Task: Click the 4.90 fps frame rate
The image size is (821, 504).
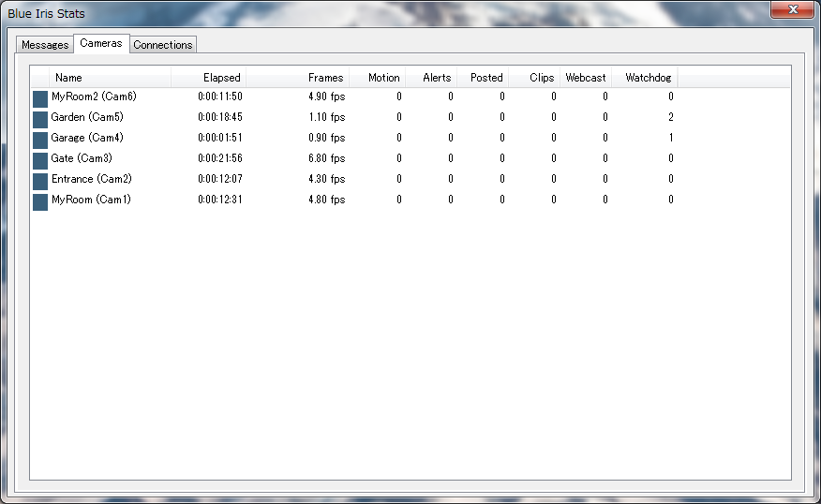Action: pyautogui.click(x=327, y=96)
